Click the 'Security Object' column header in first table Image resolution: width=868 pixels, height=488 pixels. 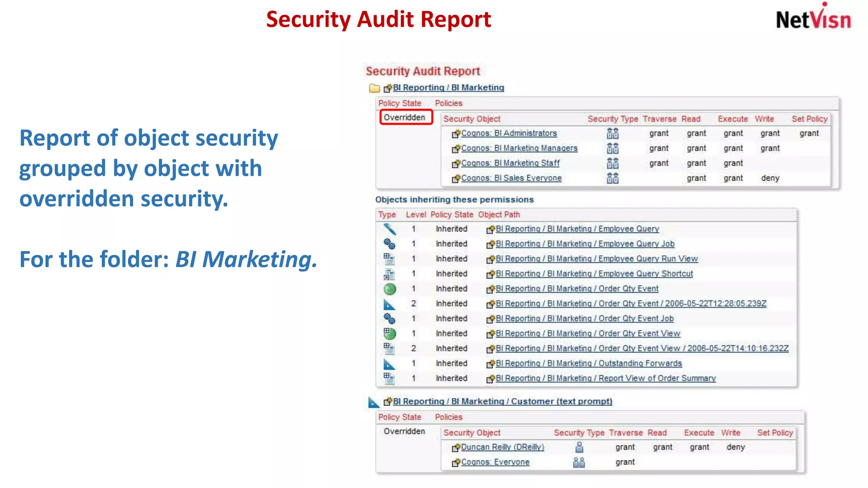(x=472, y=119)
